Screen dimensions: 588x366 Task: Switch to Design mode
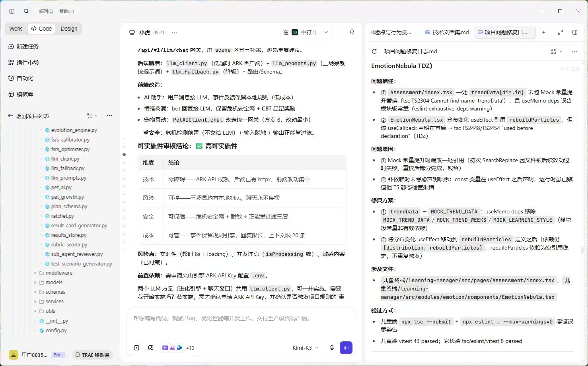click(x=69, y=29)
